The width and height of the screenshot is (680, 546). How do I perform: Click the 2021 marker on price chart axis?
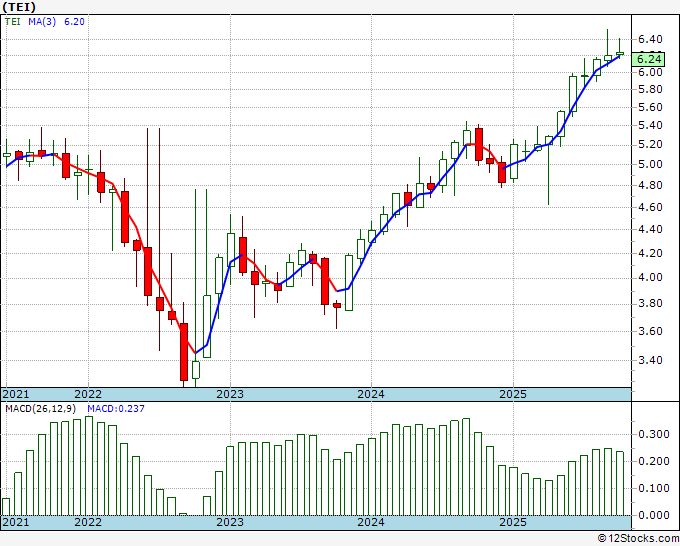[16, 394]
